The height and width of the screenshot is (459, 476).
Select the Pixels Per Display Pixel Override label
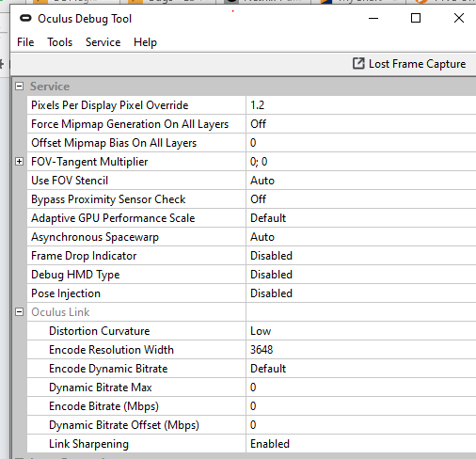coord(110,105)
